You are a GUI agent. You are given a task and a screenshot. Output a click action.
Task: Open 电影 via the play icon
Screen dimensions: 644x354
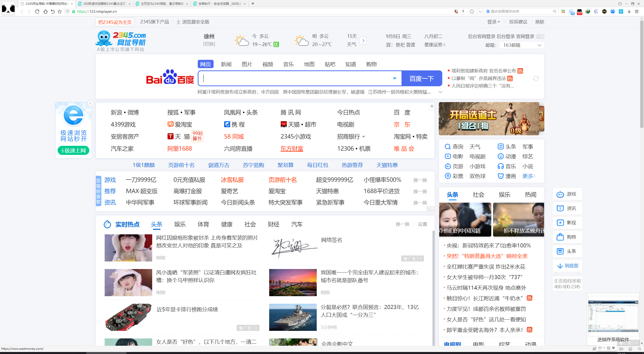448,156
